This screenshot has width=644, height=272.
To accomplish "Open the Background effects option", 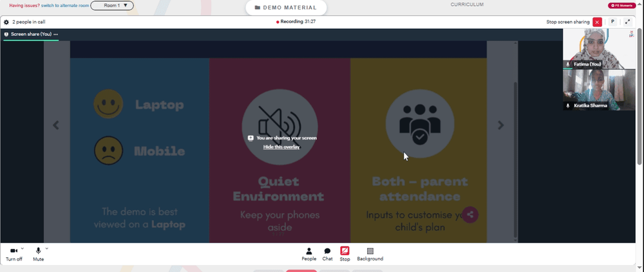I will 370,255.
